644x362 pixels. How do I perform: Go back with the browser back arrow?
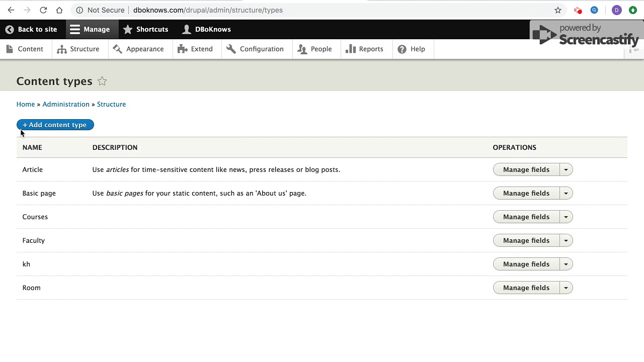11,10
